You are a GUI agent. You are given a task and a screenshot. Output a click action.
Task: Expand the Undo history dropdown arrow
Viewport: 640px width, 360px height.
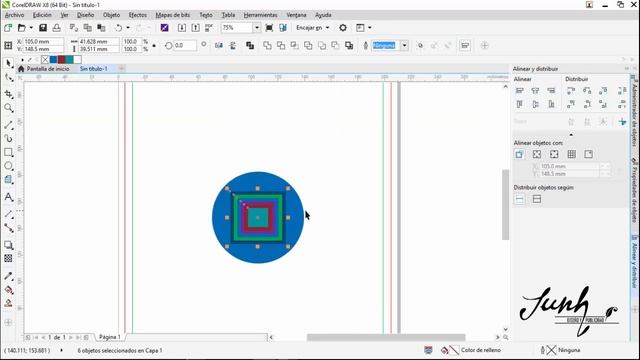128,28
